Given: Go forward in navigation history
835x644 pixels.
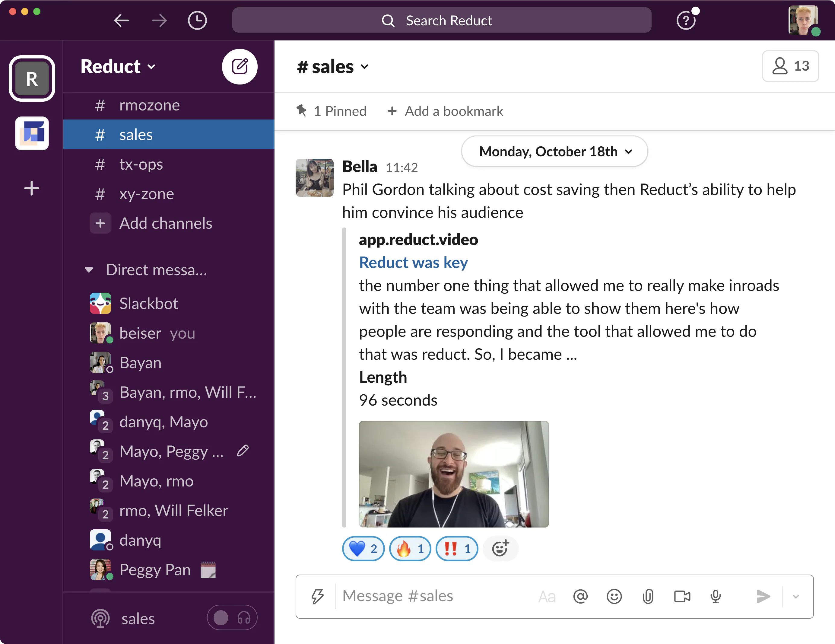Looking at the screenshot, I should point(159,20).
